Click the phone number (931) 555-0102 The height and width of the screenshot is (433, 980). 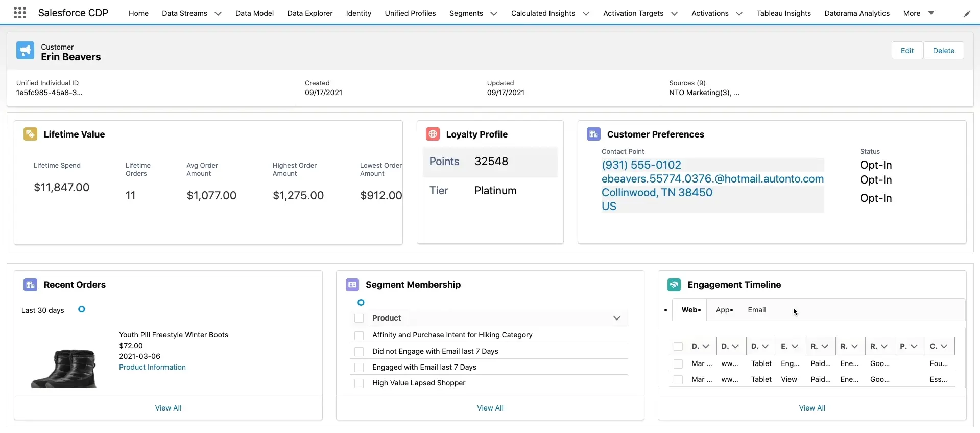point(641,165)
